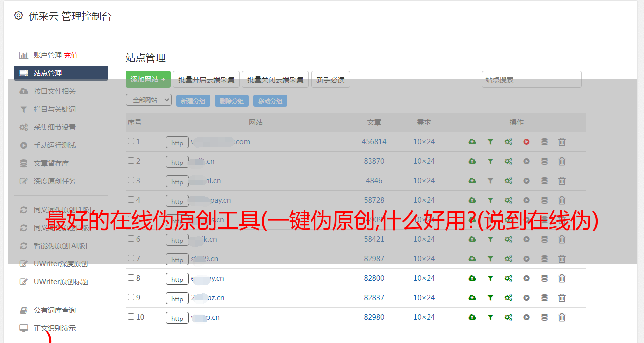Open the database icon in row 10

click(544, 317)
